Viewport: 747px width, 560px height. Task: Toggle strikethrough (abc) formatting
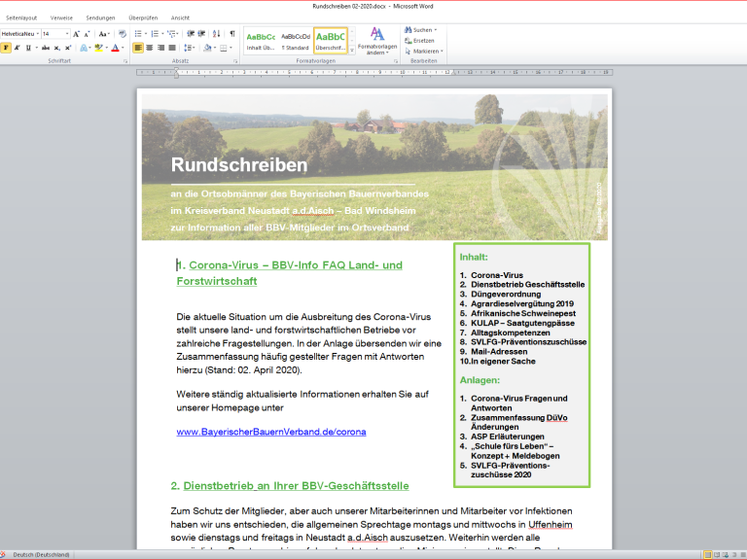pyautogui.click(x=46, y=48)
